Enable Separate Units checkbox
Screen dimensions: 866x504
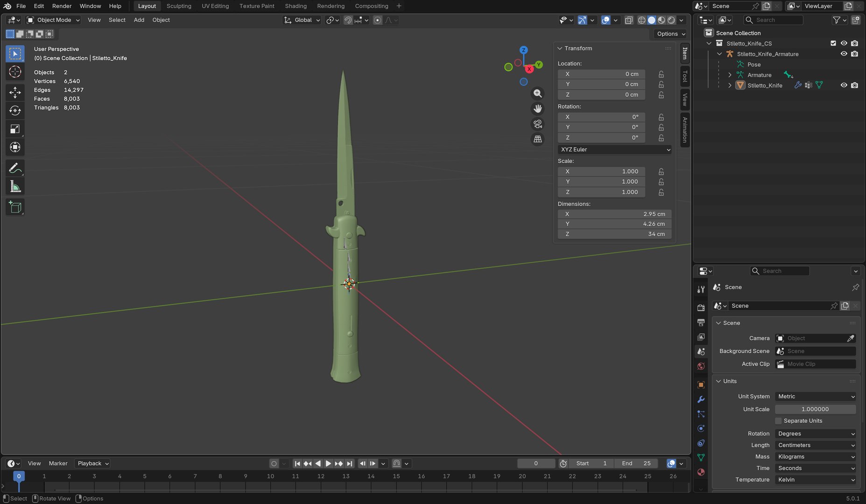tap(778, 421)
